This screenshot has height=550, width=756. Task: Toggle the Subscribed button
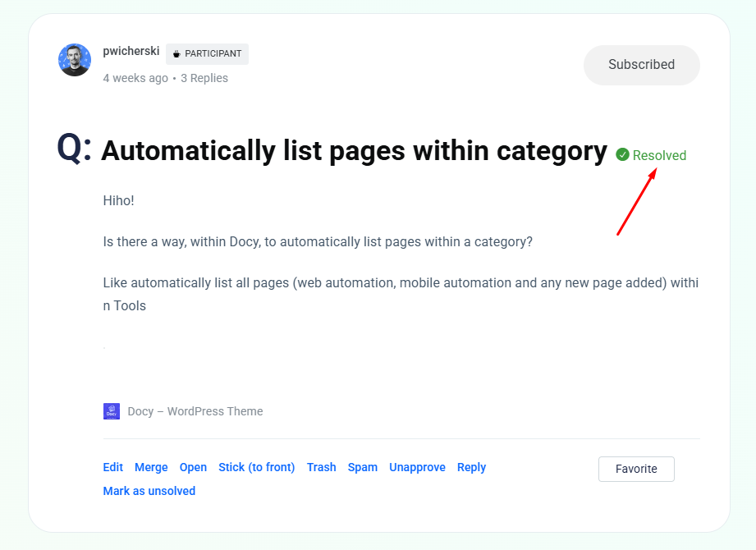642,65
